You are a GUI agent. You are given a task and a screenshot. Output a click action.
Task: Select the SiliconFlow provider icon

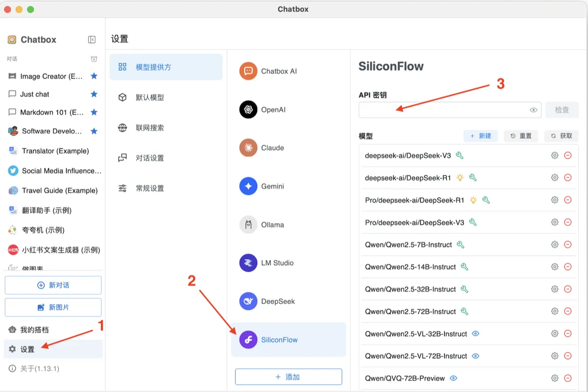click(x=248, y=340)
